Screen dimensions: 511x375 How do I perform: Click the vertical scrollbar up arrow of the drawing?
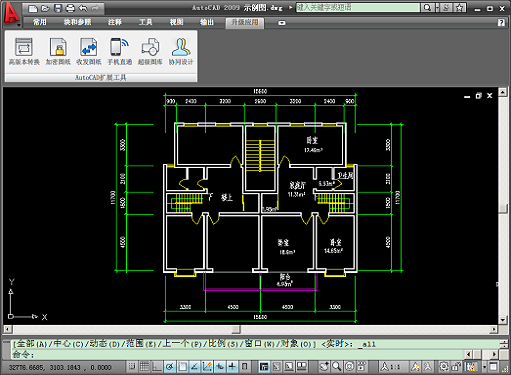503,92
